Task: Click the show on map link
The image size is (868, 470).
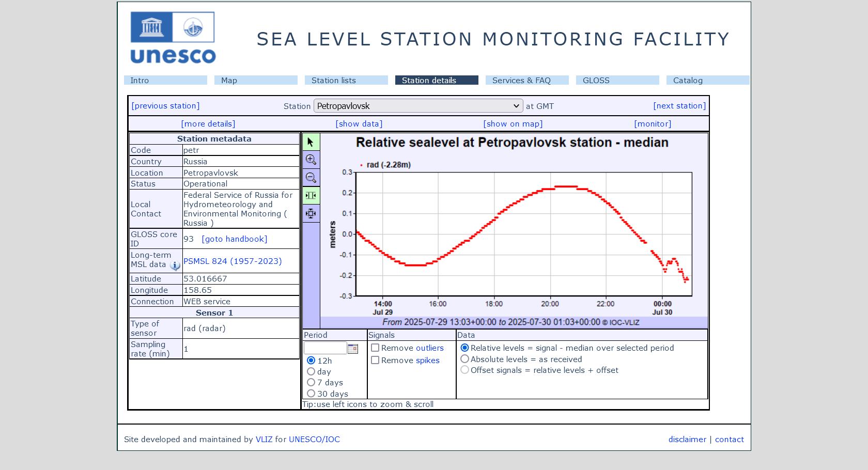Action: click(x=513, y=124)
